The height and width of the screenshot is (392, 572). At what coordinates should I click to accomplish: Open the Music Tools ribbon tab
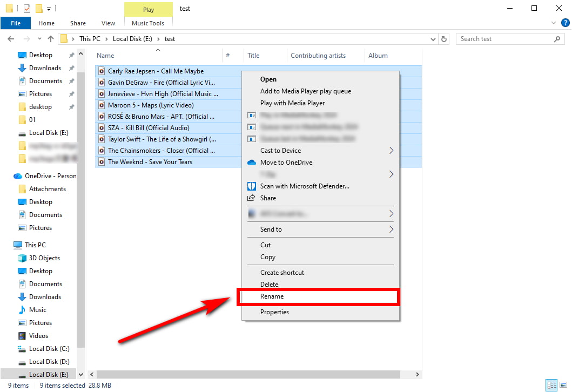(x=148, y=23)
